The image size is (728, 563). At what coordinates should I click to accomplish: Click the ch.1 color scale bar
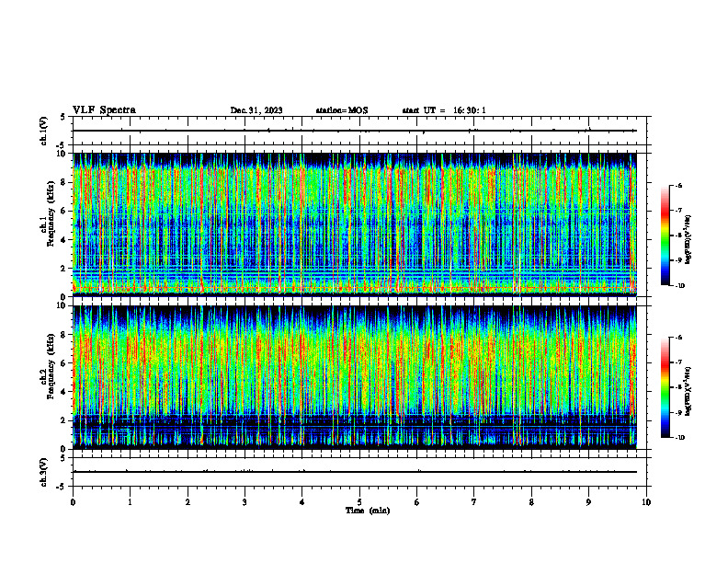coord(665,236)
